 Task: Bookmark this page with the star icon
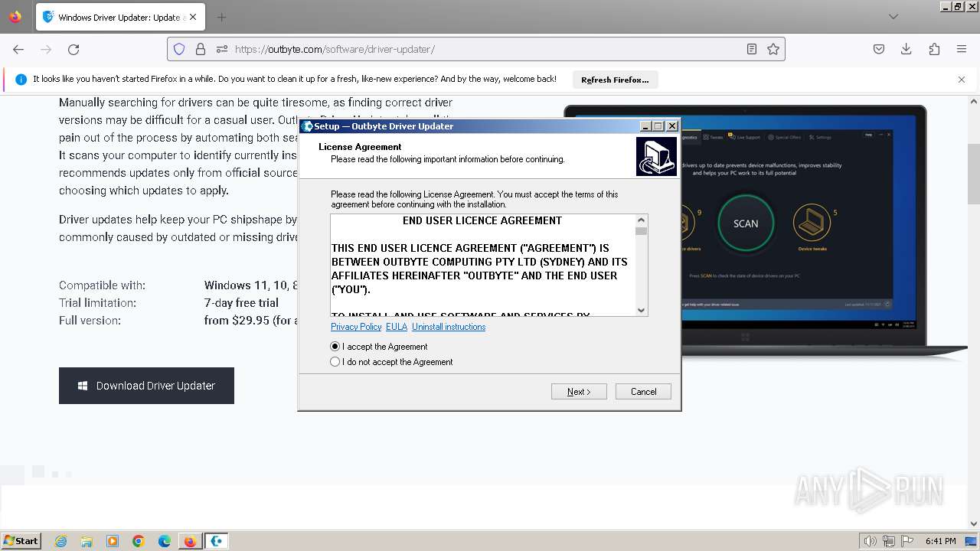773,49
